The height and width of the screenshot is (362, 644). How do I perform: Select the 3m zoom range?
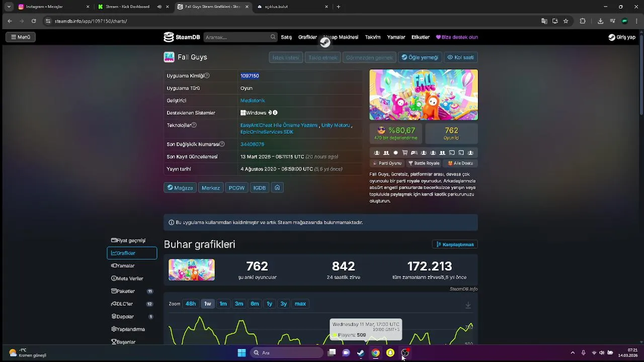239,304
